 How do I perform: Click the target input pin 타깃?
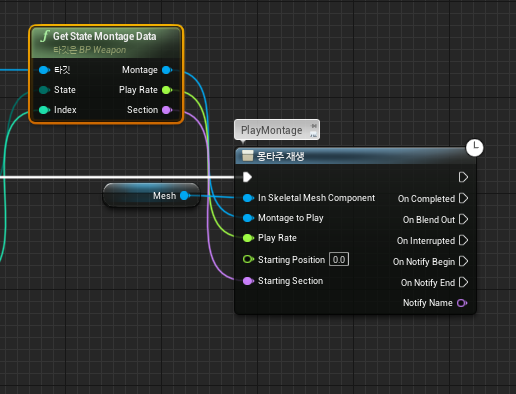(44, 70)
